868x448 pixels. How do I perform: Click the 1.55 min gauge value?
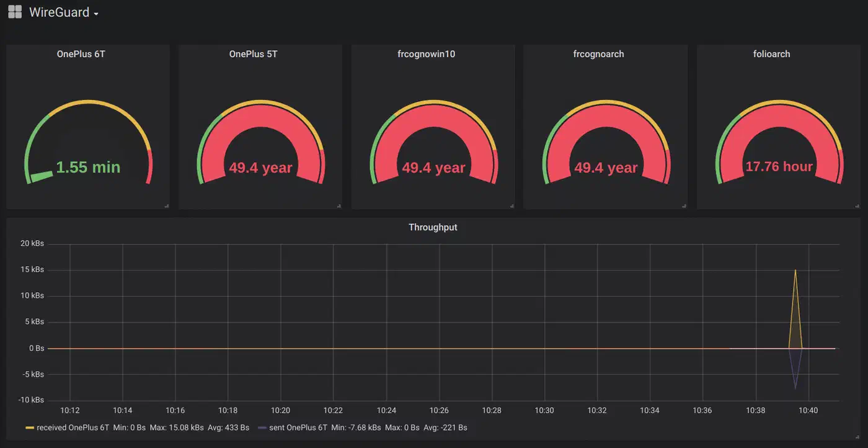(88, 167)
